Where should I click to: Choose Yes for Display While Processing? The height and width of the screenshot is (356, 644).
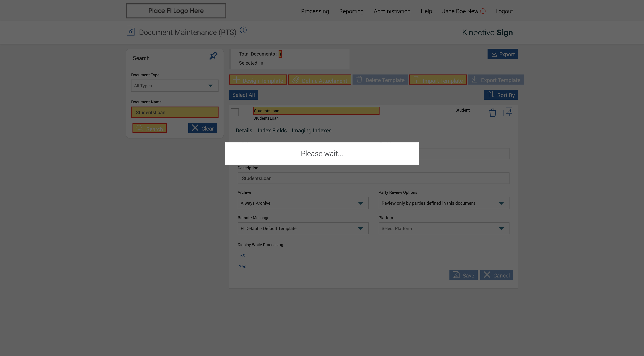click(x=242, y=267)
